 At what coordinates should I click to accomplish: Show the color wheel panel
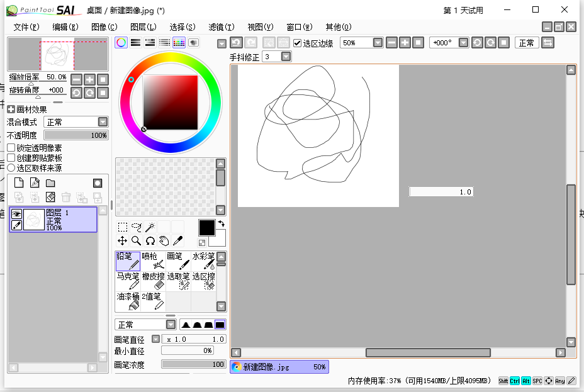[x=121, y=42]
